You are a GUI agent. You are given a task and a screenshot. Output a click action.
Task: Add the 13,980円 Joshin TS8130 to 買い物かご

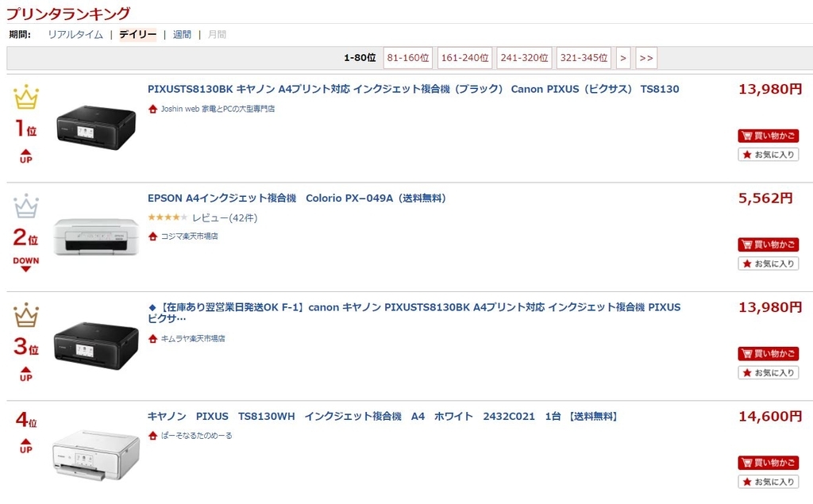769,136
